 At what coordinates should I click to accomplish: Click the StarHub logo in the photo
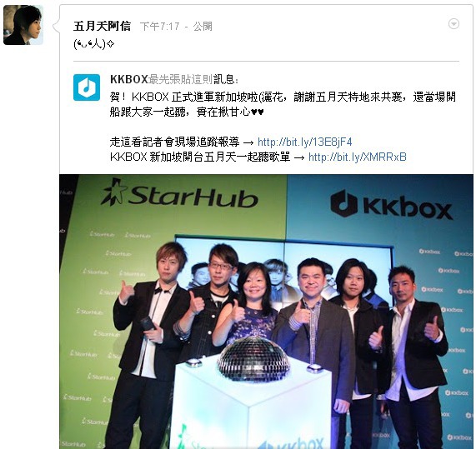coord(180,194)
